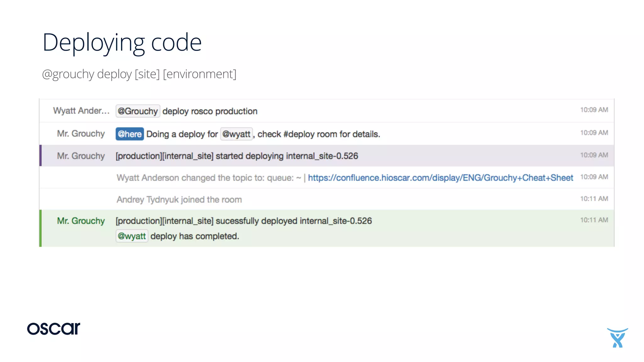
Task: Click 'Mr. Grouchy' name in the purple highlighted row
Action: (x=81, y=156)
